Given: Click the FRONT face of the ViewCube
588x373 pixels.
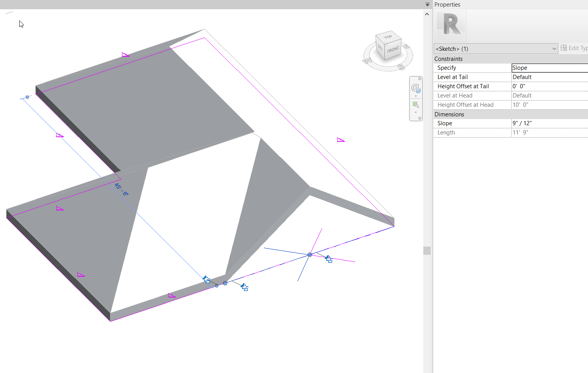Looking at the screenshot, I should point(393,49).
